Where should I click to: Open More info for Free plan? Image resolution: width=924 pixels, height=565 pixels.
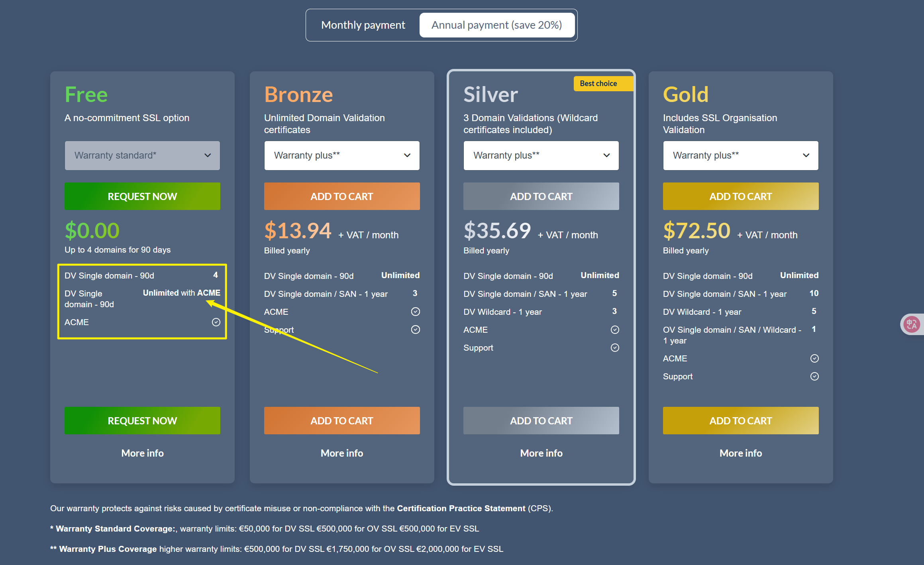(142, 453)
